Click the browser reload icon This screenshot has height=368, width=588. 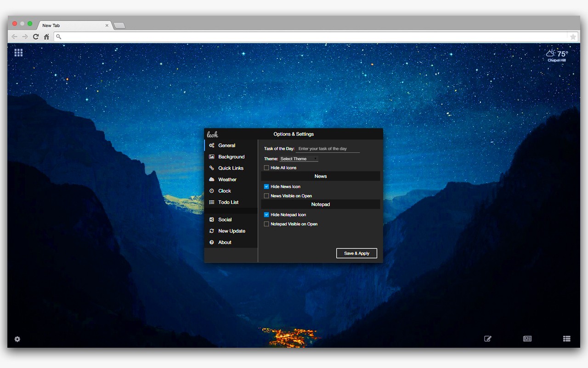pyautogui.click(x=36, y=37)
